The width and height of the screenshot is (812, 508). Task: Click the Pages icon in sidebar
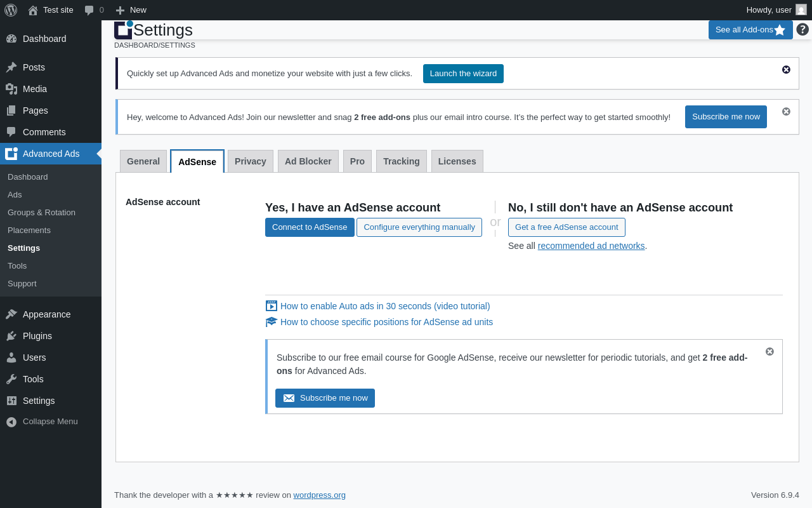[11, 110]
